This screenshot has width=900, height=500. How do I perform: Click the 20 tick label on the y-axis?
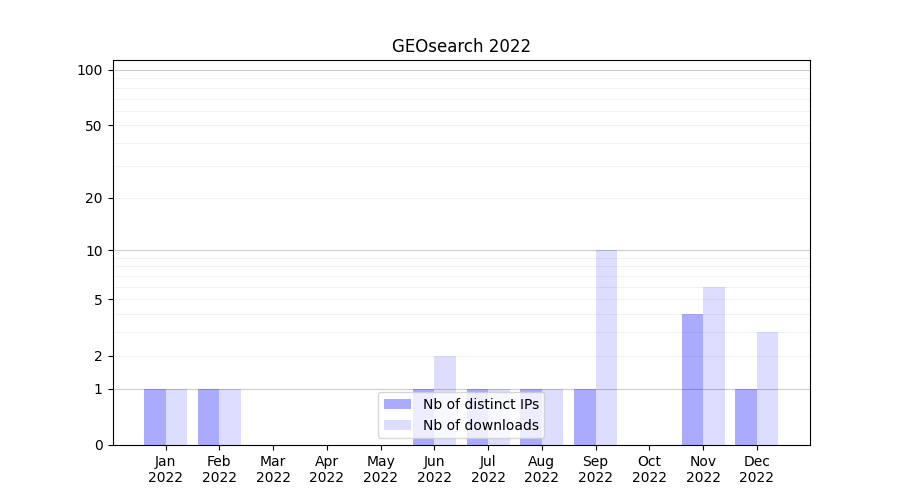coord(94,198)
